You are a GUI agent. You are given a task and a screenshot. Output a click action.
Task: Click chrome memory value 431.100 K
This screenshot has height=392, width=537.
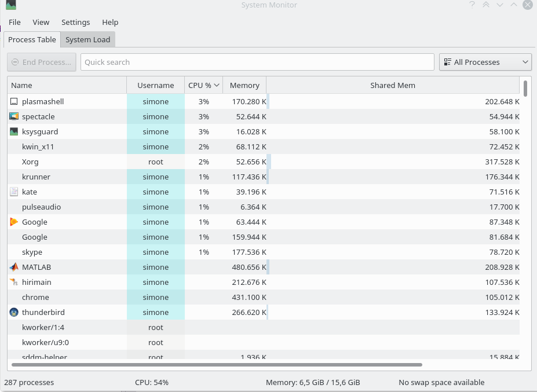[x=249, y=297]
